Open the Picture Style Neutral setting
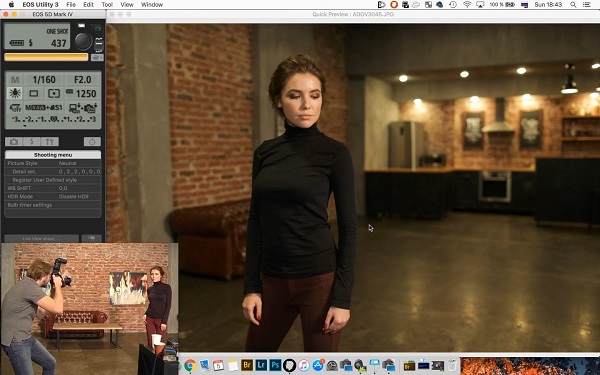Image resolution: width=600 pixels, height=375 pixels. (x=53, y=163)
